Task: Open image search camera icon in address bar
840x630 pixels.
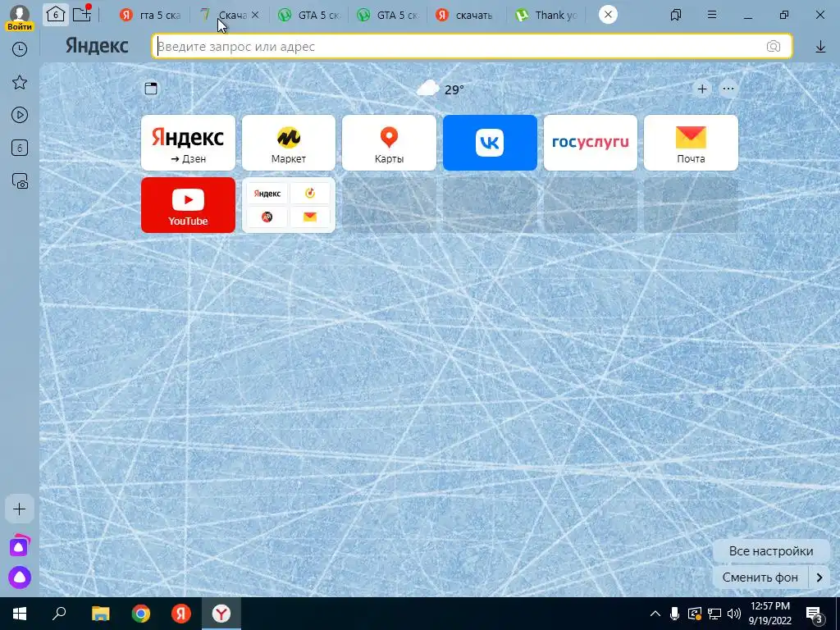Action: pyautogui.click(x=773, y=47)
